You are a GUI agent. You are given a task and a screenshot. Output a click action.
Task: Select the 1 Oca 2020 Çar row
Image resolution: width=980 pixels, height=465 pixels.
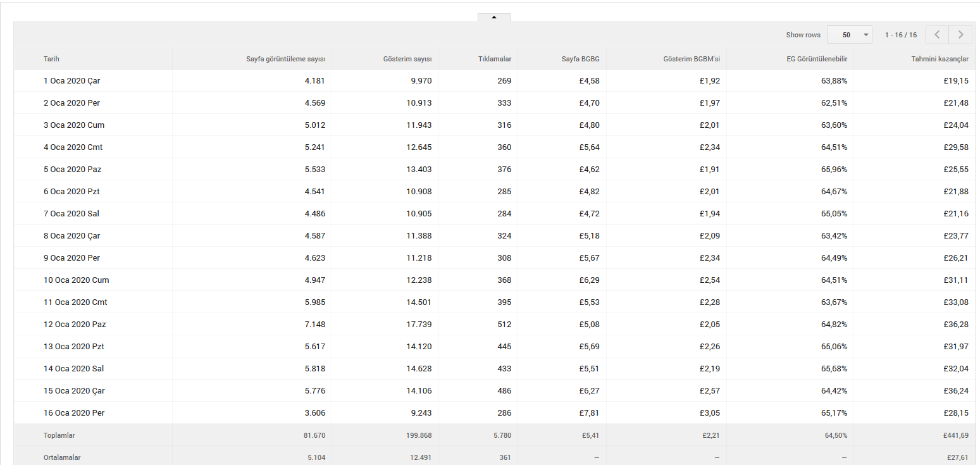coord(495,81)
